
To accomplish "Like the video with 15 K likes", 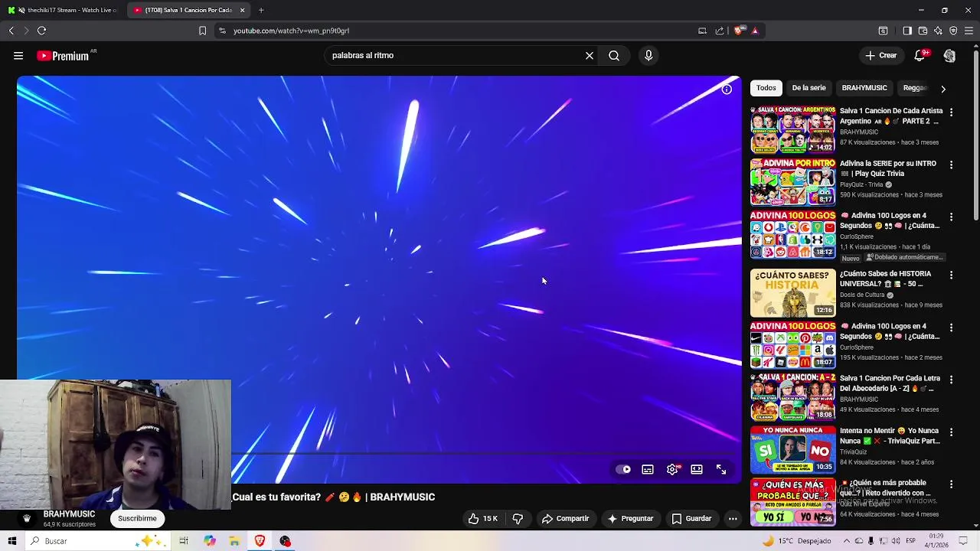I will click(x=483, y=518).
